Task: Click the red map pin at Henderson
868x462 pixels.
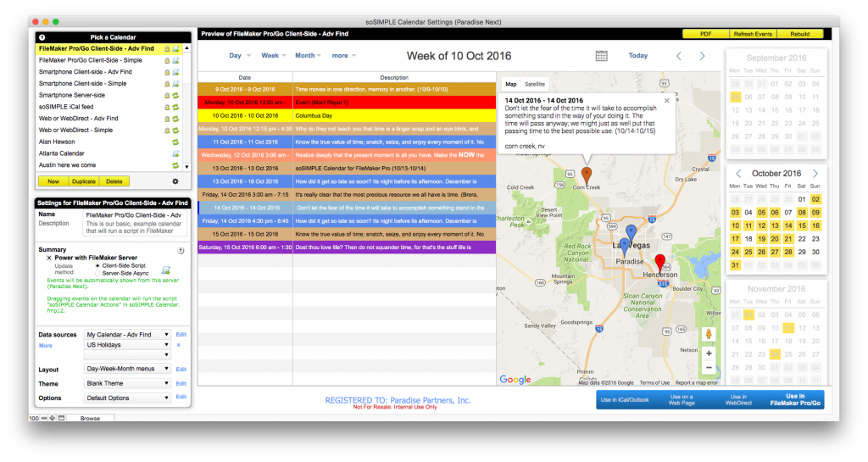Action: tap(659, 262)
